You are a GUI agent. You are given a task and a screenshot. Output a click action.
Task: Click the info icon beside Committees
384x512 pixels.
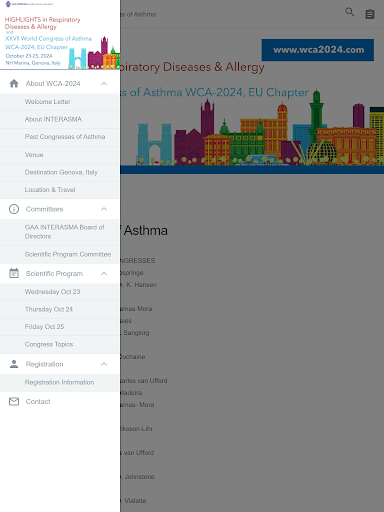(x=14, y=209)
